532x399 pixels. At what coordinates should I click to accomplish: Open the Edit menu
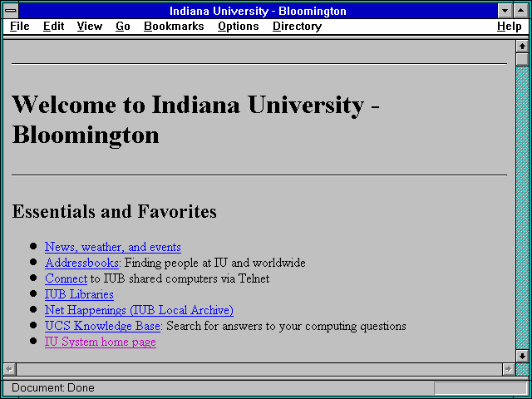53,27
